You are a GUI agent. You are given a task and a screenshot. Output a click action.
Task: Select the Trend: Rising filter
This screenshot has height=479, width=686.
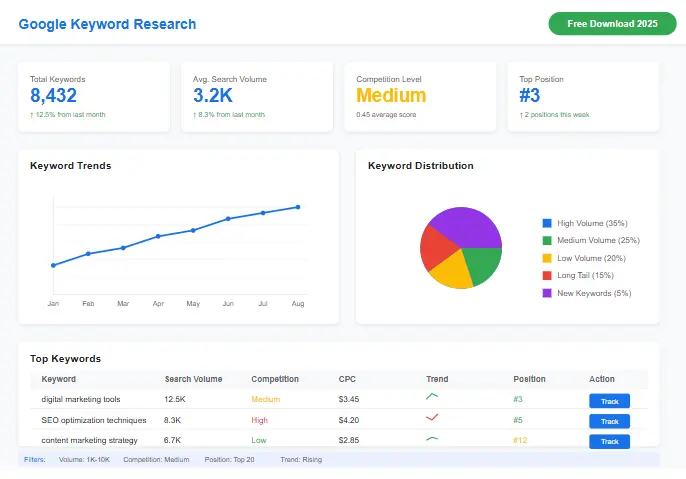pos(301,460)
